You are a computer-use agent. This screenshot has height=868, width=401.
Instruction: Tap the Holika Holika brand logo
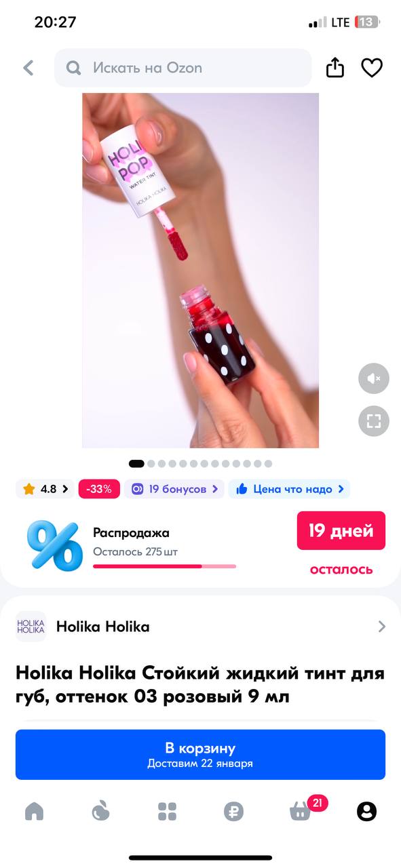point(31,627)
